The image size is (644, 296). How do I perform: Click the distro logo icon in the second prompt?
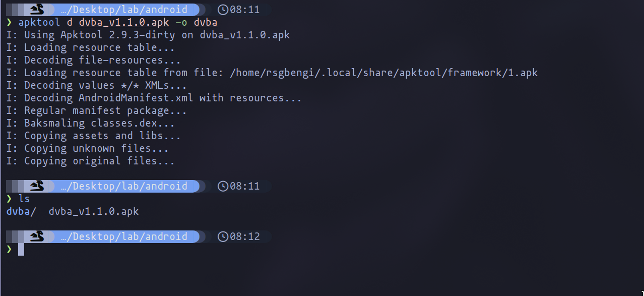[x=37, y=186]
